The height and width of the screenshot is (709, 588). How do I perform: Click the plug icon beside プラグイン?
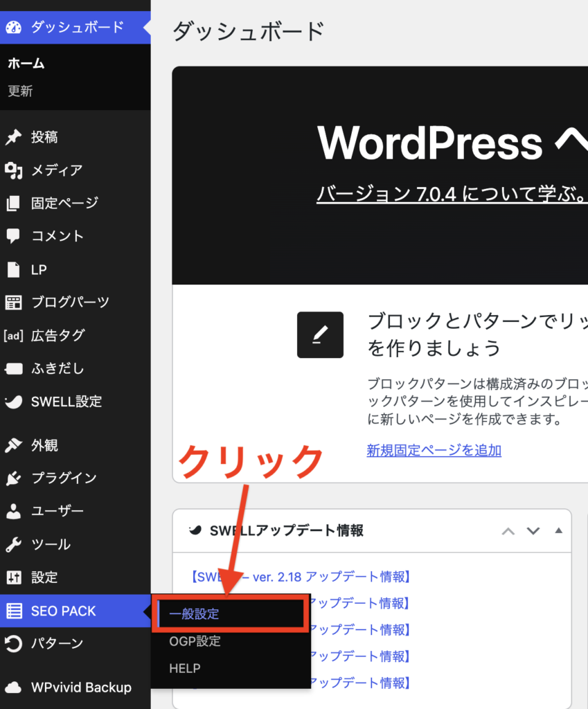tap(14, 478)
